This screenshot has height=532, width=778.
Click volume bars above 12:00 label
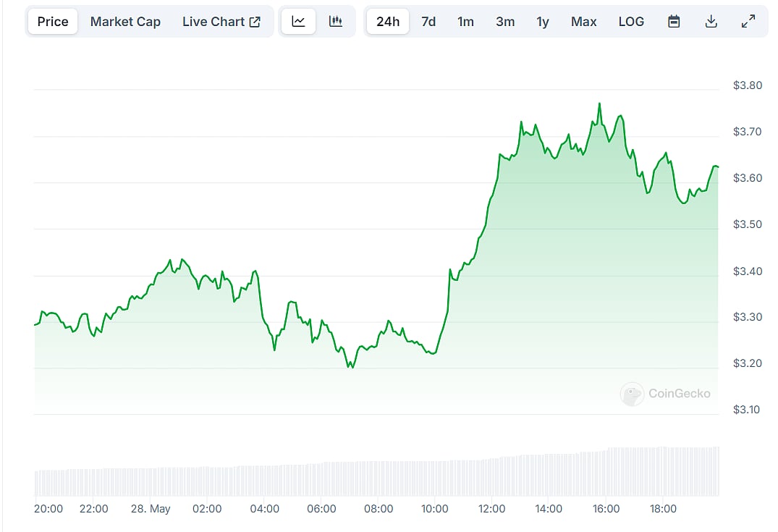pyautogui.click(x=492, y=476)
